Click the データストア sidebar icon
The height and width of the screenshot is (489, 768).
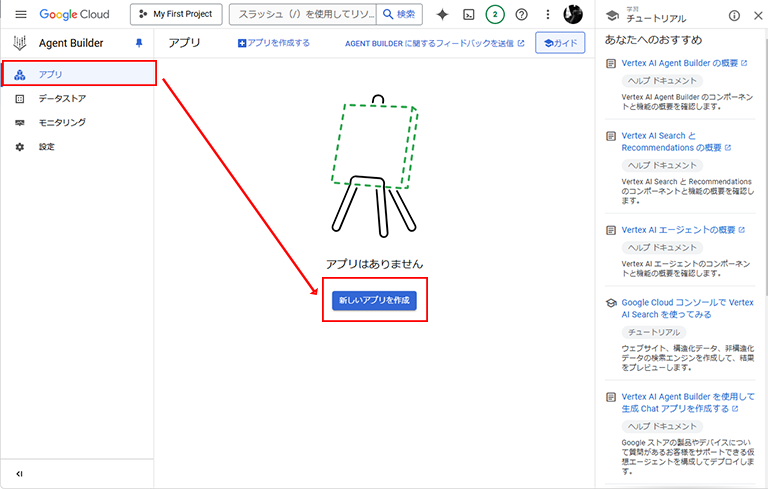click(x=20, y=99)
